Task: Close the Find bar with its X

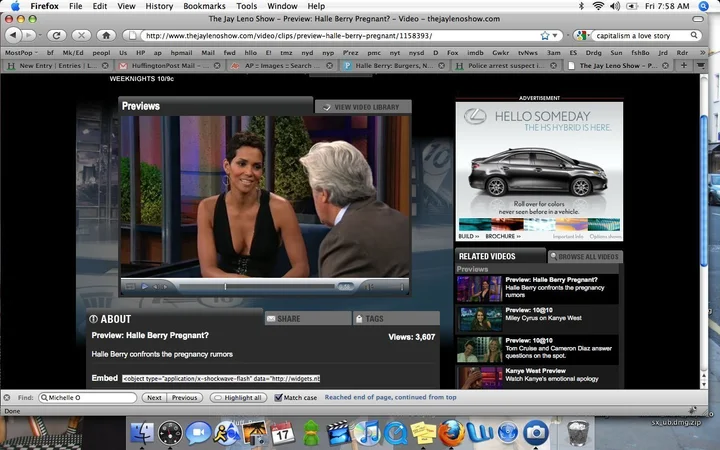Action: click(7, 398)
